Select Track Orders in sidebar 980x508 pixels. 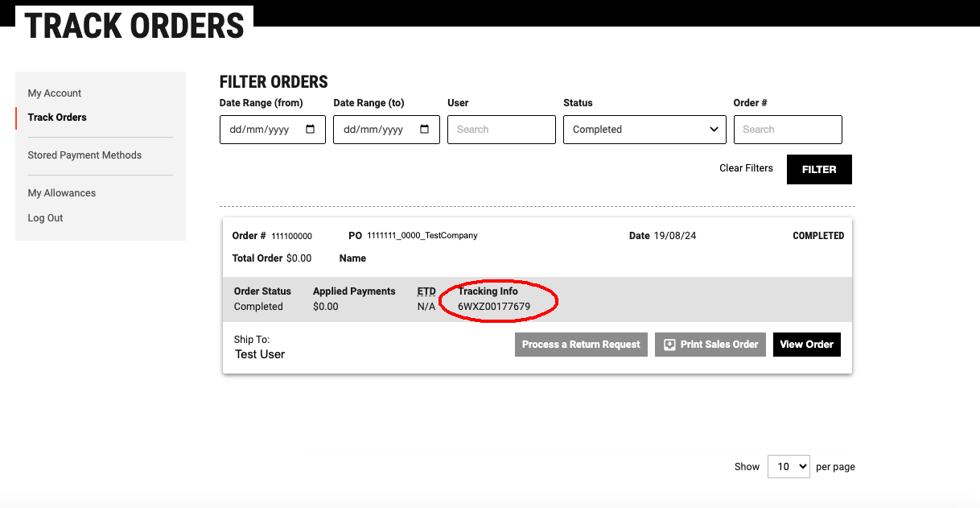tap(57, 118)
